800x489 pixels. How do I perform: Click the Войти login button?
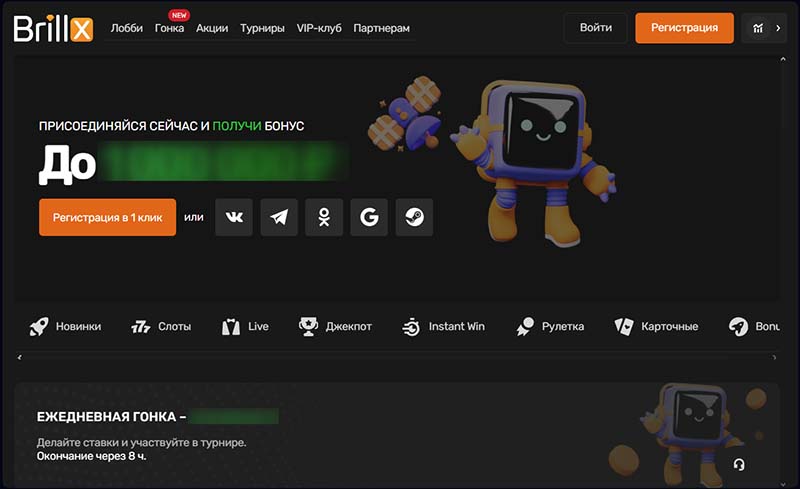595,28
